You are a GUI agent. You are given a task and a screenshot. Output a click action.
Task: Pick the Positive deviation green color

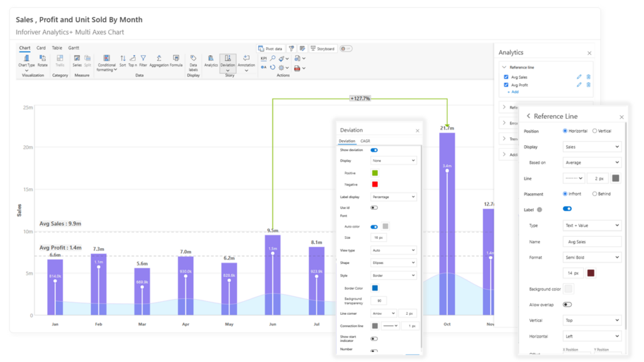click(375, 173)
